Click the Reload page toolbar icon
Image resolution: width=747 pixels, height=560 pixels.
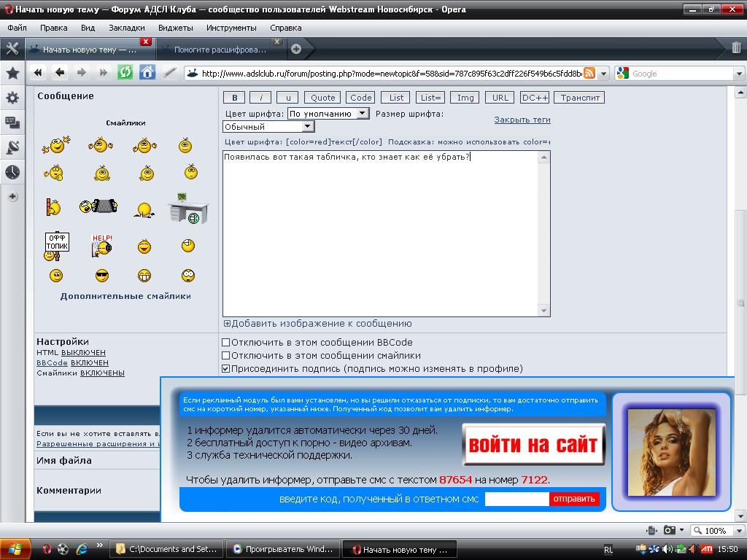click(125, 72)
